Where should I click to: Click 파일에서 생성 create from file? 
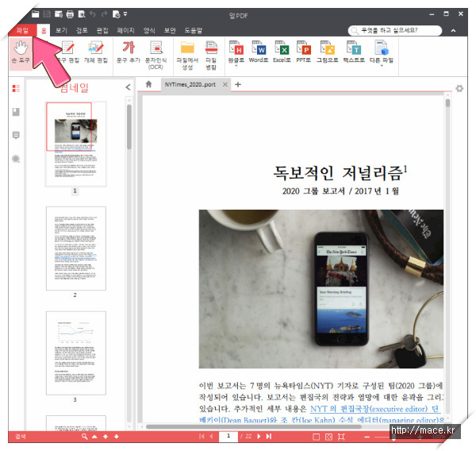point(187,56)
